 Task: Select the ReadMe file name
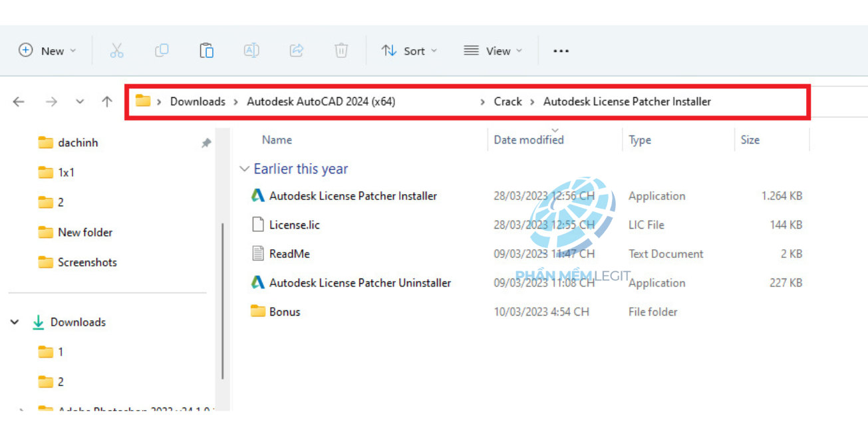[x=289, y=254]
